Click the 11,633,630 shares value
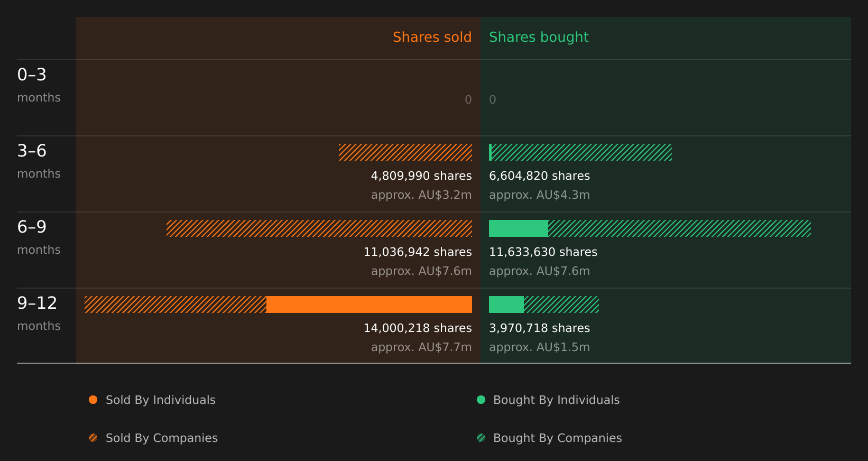This screenshot has width=868, height=461. click(543, 252)
